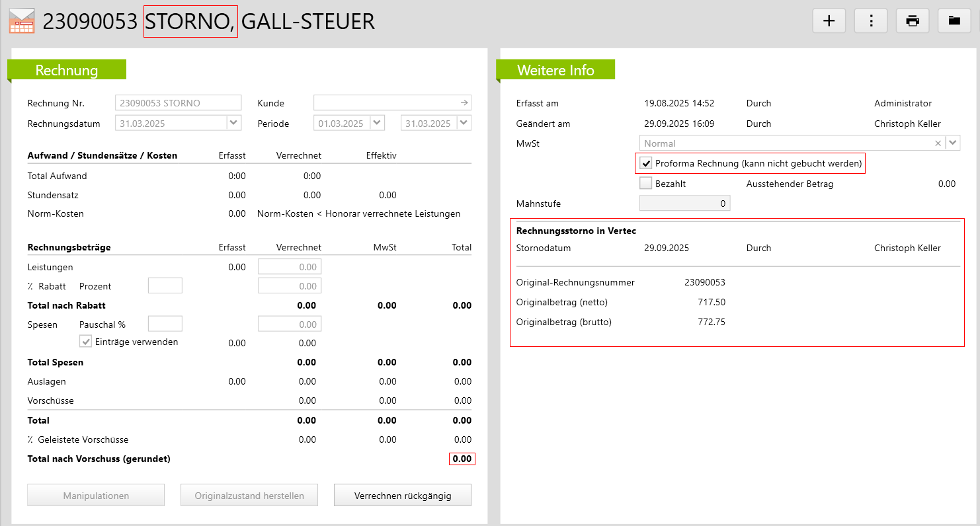Open the folder icon in top toolbar
The height and width of the screenshot is (526, 980).
pos(954,20)
